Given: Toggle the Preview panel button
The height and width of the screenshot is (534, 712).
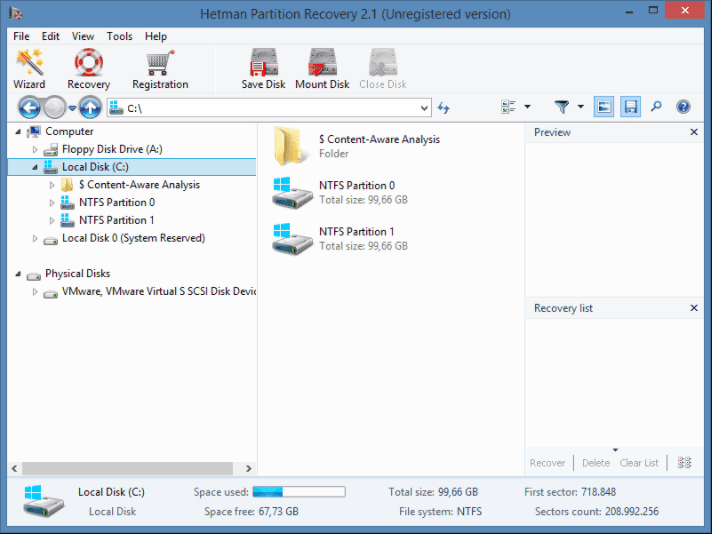Looking at the screenshot, I should tap(603, 107).
